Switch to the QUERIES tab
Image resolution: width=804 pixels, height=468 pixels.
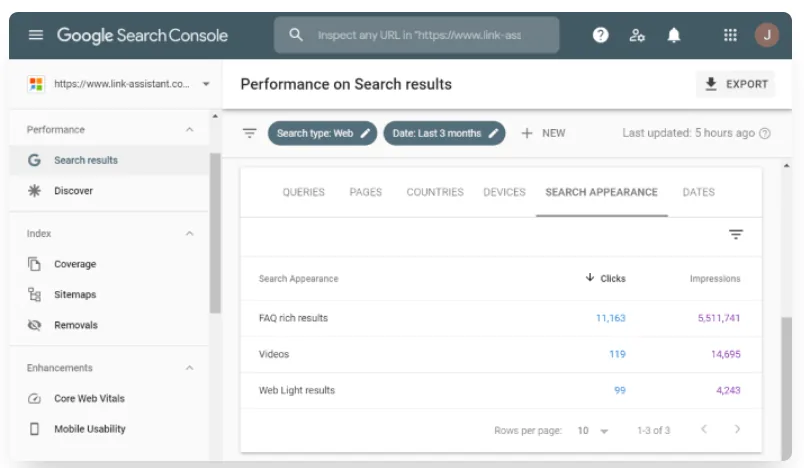click(304, 192)
